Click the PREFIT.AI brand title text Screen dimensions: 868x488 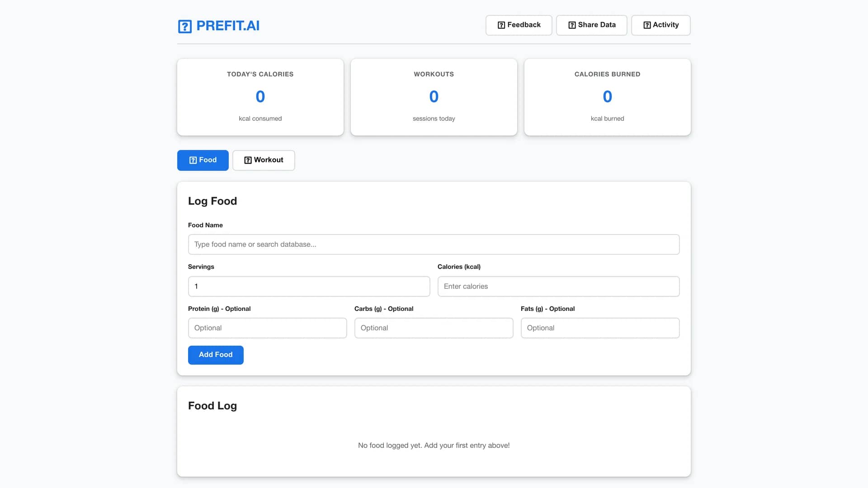[x=228, y=26]
